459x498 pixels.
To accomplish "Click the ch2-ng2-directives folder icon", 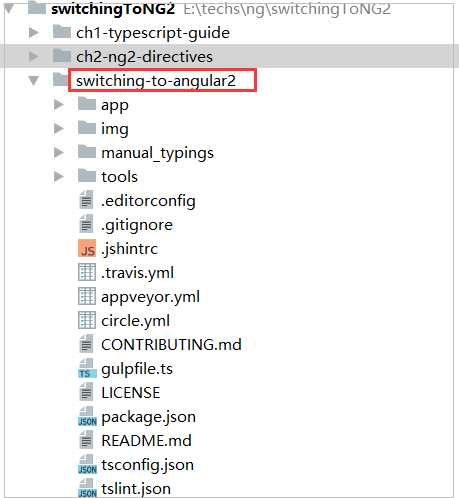I will tap(62, 56).
